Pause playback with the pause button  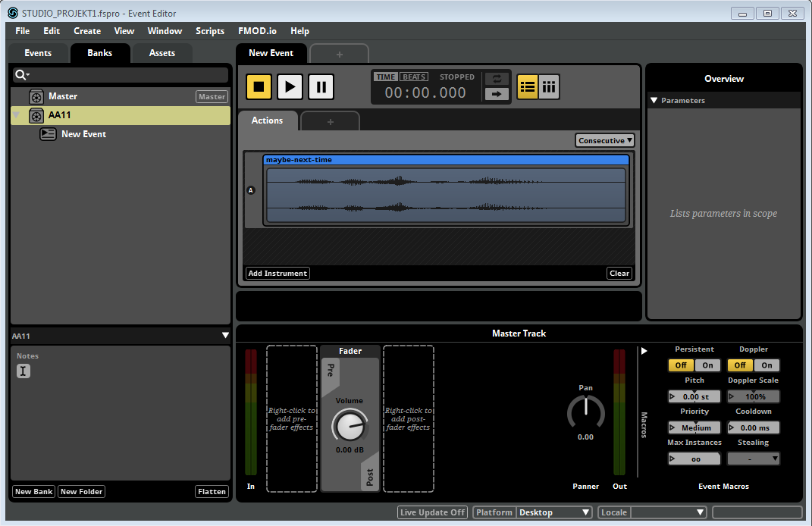[x=321, y=87]
